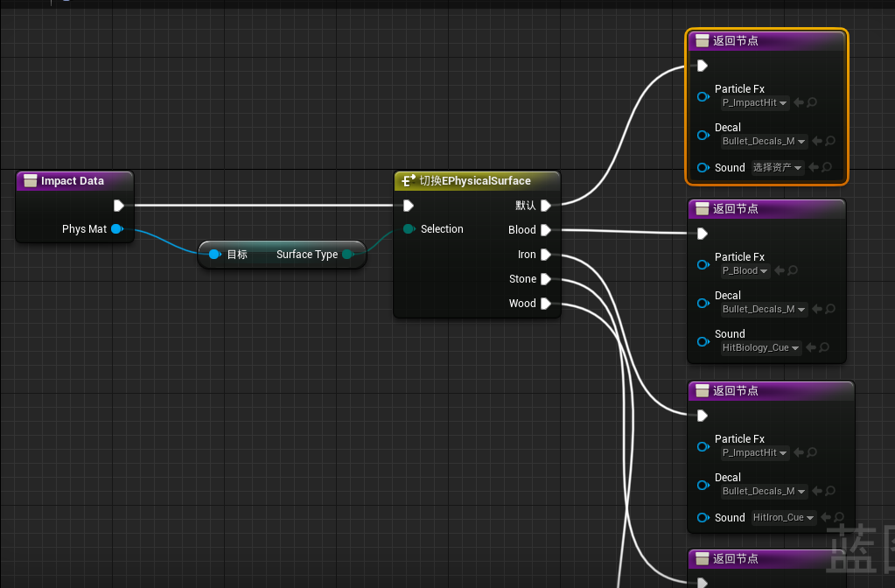
Task: Click Decal pin on P_Blood return node
Action: coord(703,303)
